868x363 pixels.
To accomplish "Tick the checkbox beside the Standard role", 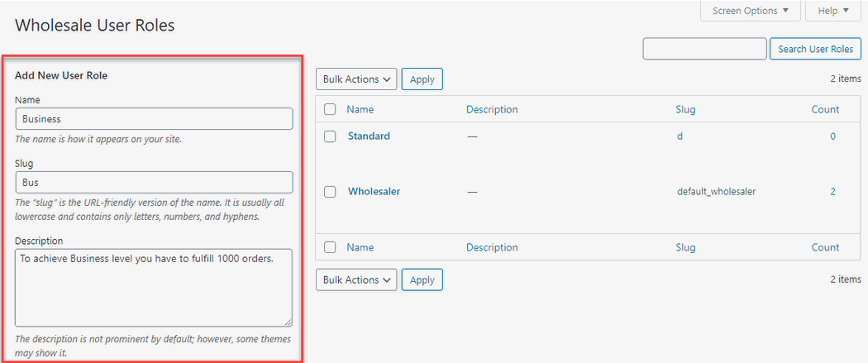I will coord(330,136).
